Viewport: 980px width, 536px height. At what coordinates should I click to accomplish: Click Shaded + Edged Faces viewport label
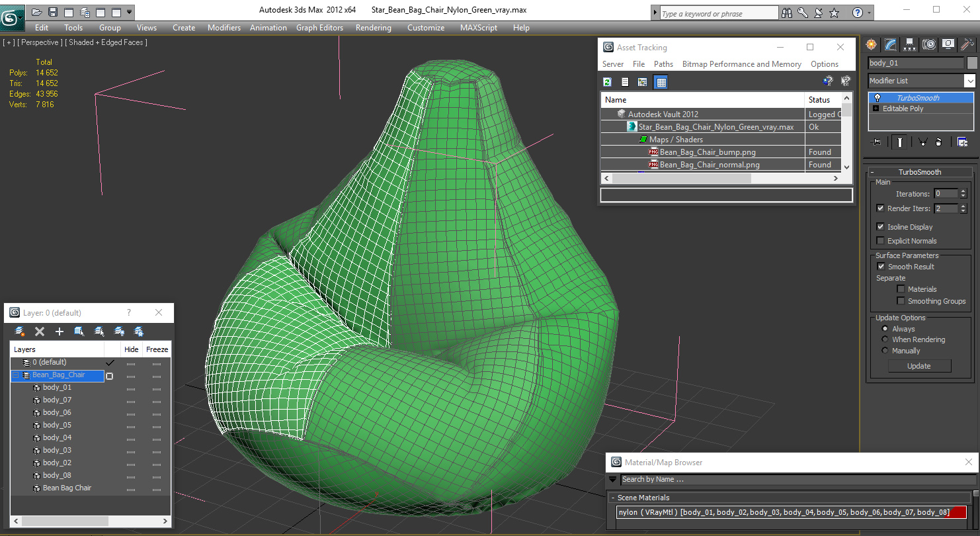point(106,42)
